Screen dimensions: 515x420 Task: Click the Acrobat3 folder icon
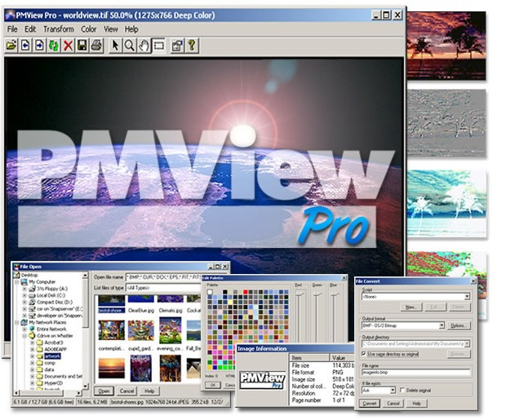pyautogui.click(x=39, y=343)
